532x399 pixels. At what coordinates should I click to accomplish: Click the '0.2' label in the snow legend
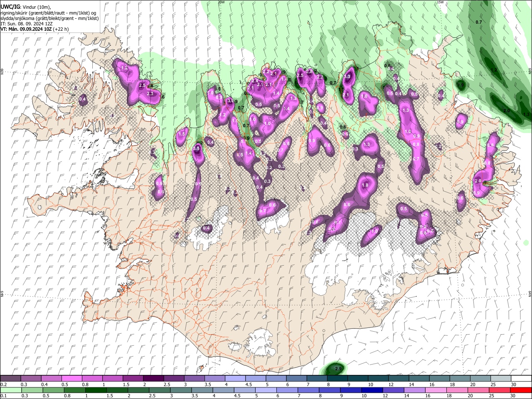pyautogui.click(x=4, y=384)
